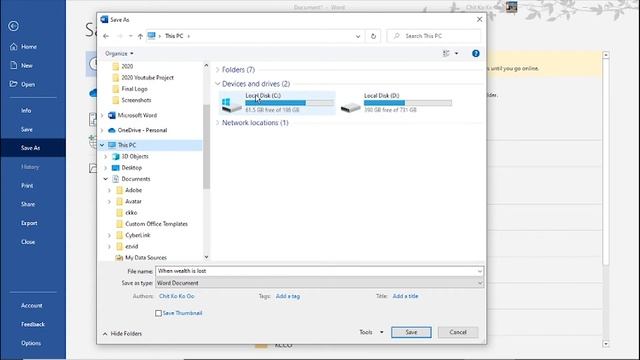This screenshot has height=360, width=640.
Task: Select Save As in backstage menu
Action: 31,148
